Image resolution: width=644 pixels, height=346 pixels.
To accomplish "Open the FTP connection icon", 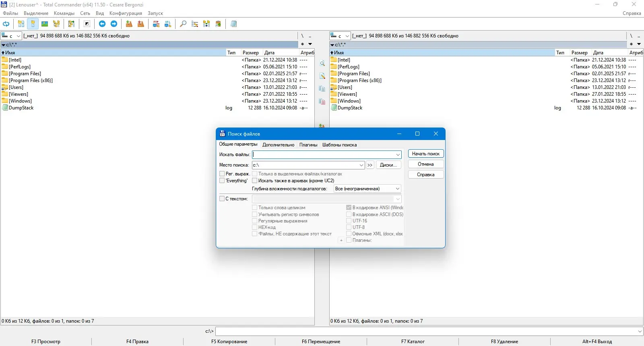I will tap(156, 24).
